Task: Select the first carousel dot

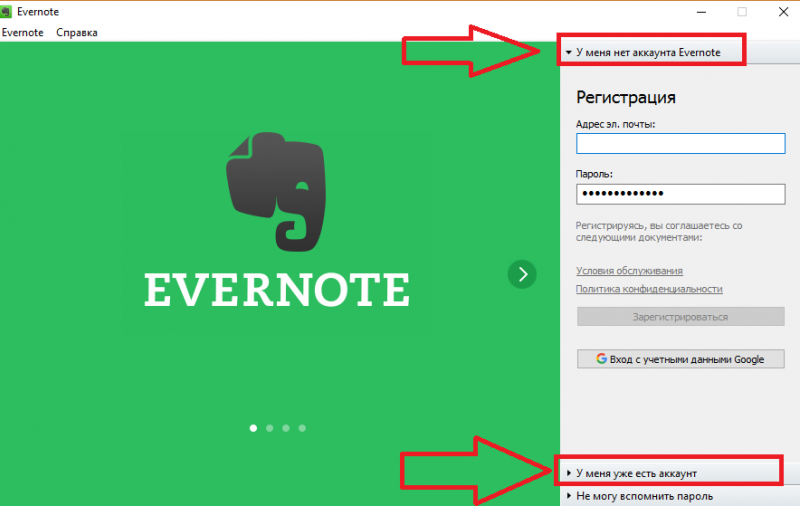Action: point(253,428)
